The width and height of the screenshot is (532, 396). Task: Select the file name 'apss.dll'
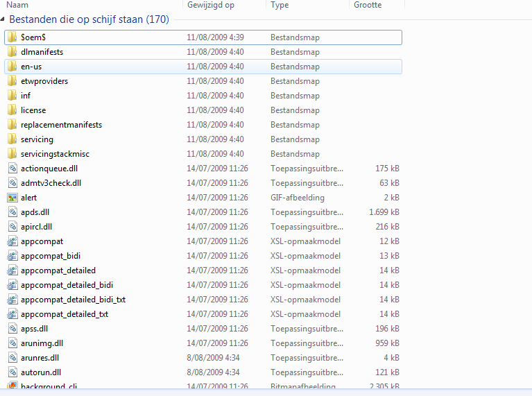[34, 329]
